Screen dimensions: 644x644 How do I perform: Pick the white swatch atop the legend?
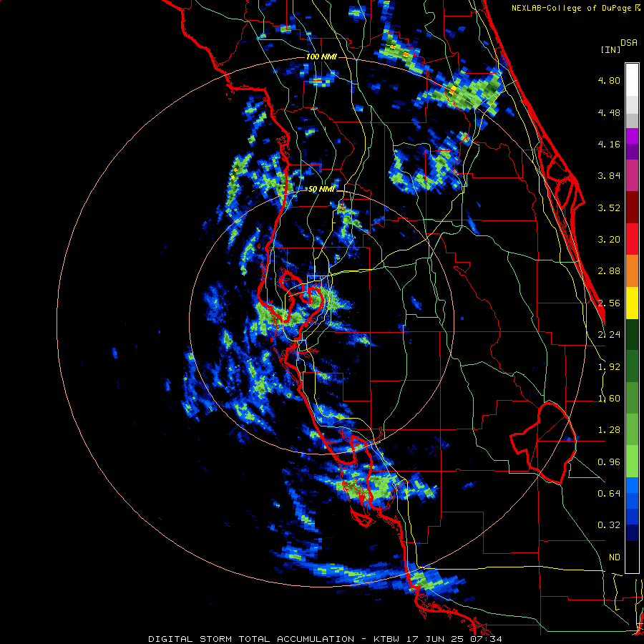pyautogui.click(x=632, y=79)
